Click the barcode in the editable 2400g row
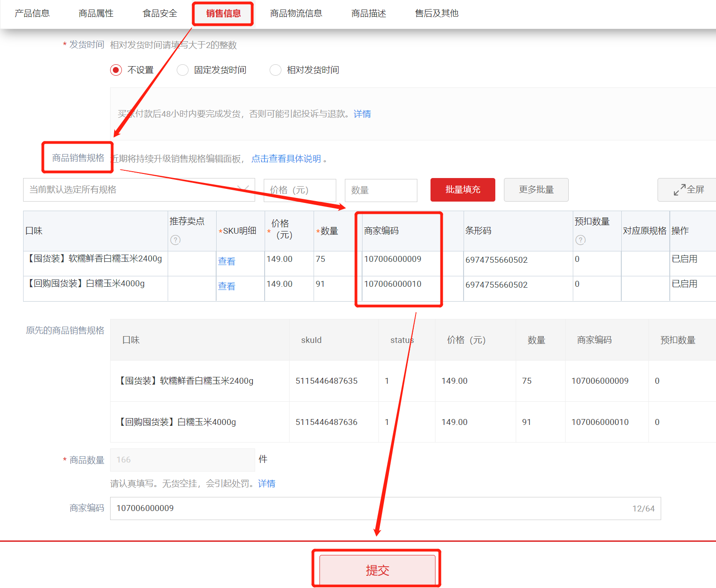 point(497,260)
